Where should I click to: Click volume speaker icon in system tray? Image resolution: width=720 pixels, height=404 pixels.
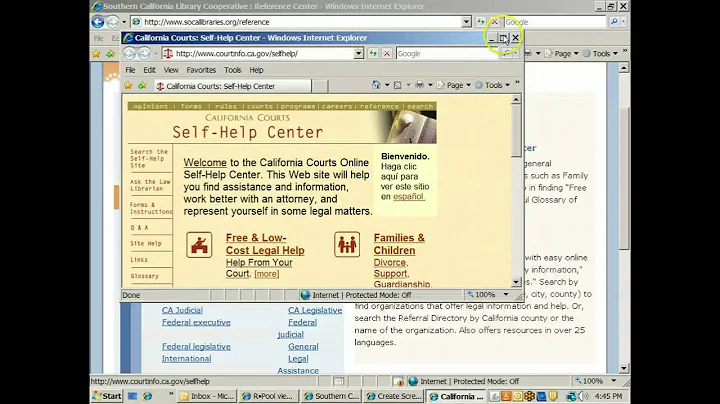click(584, 396)
